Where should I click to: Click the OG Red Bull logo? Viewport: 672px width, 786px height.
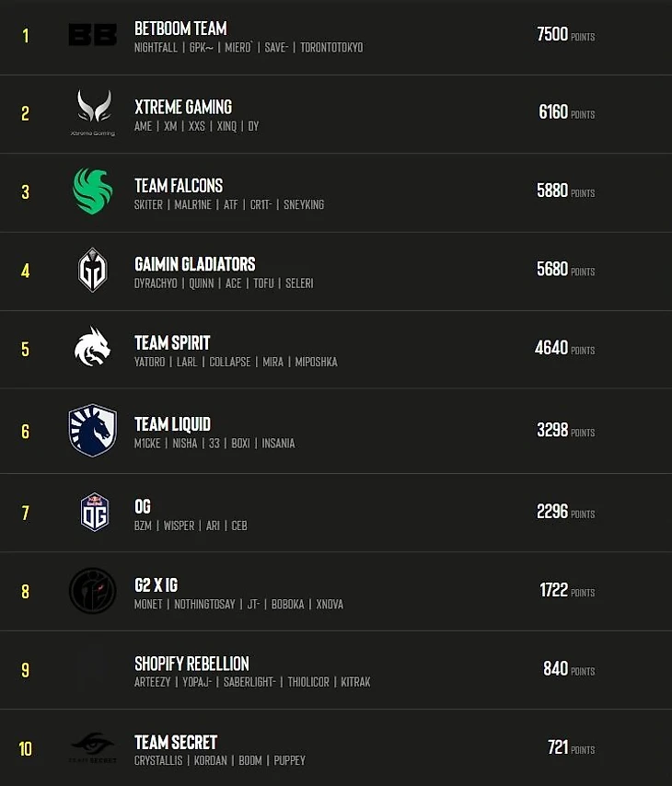[x=95, y=513]
